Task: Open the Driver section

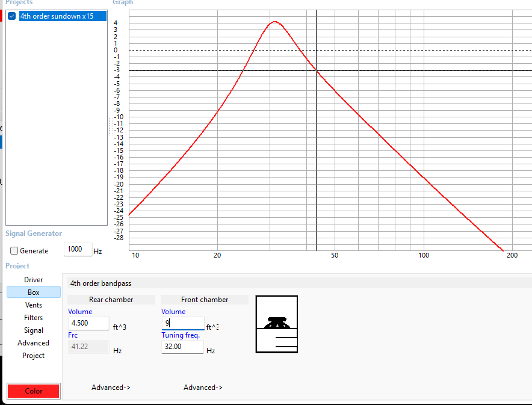Action: pyautogui.click(x=34, y=280)
